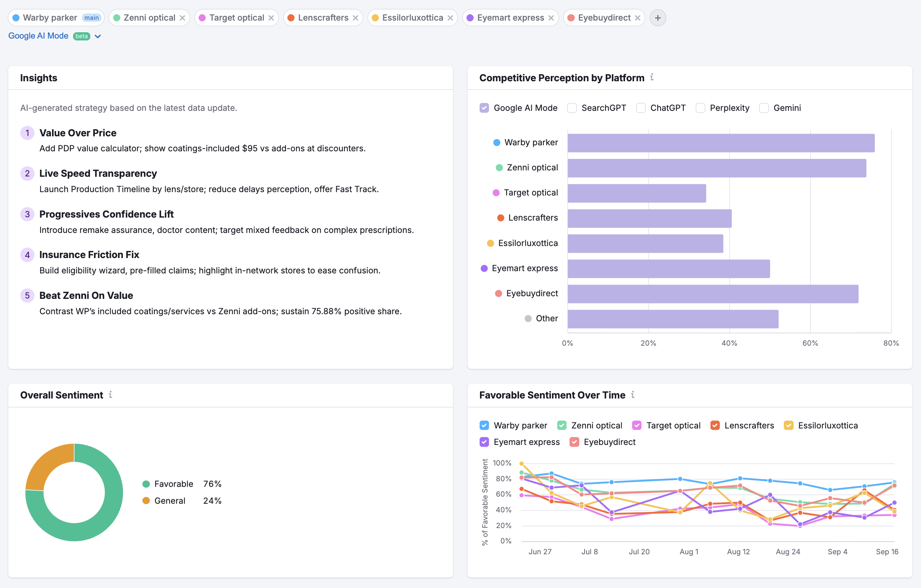This screenshot has height=588, width=921.
Task: Remove the Eyebuydirect competitor chip
Action: pos(638,18)
